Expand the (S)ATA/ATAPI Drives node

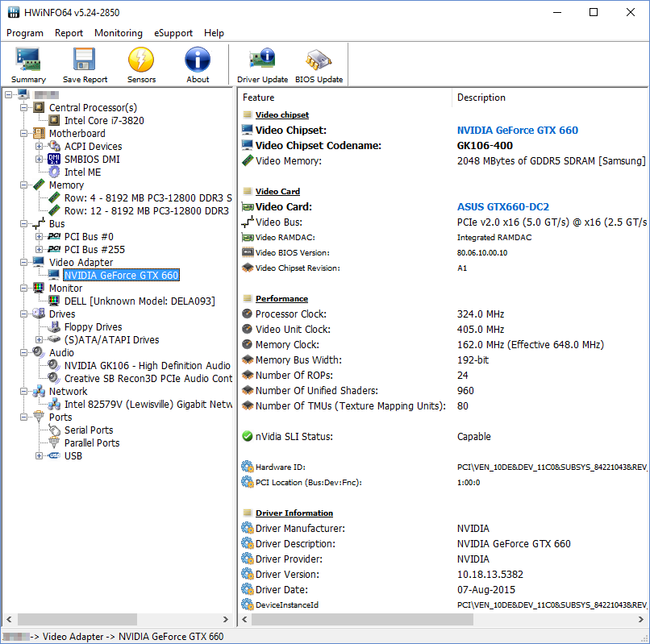tap(39, 340)
